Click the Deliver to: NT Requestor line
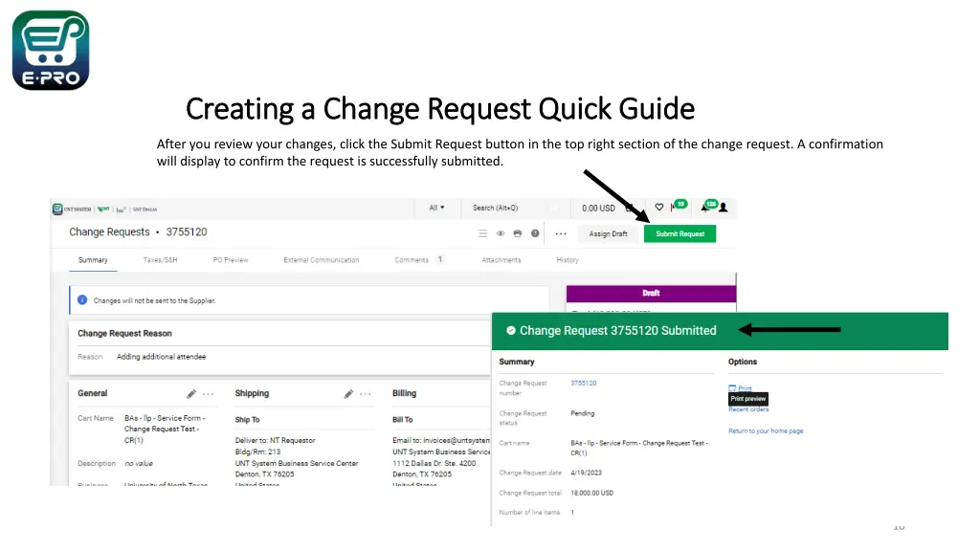 pos(275,440)
